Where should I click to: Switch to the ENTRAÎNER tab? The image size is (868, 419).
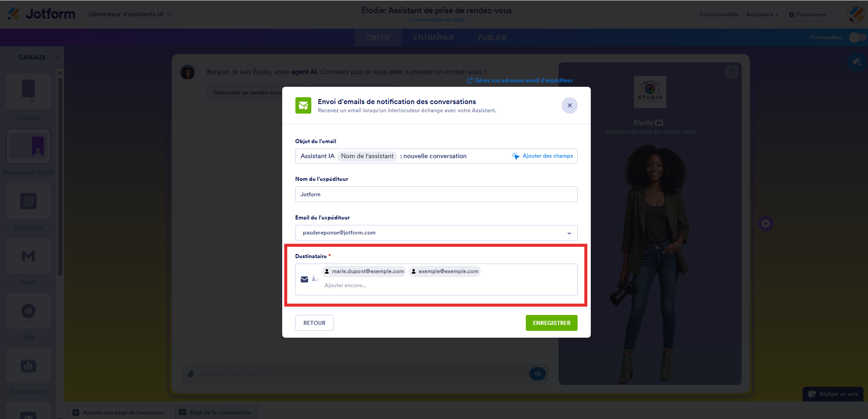[434, 38]
